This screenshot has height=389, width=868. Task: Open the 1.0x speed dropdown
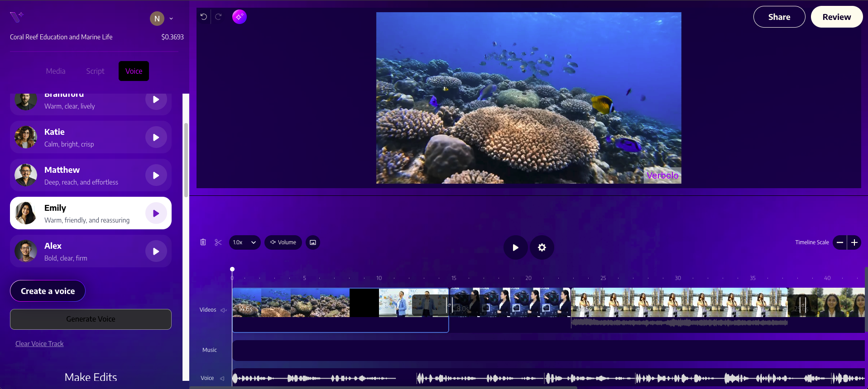245,242
